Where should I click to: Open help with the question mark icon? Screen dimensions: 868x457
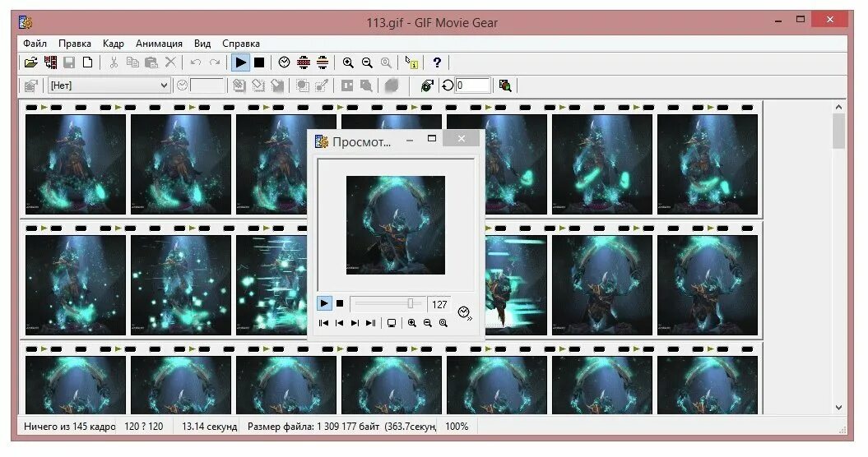437,62
